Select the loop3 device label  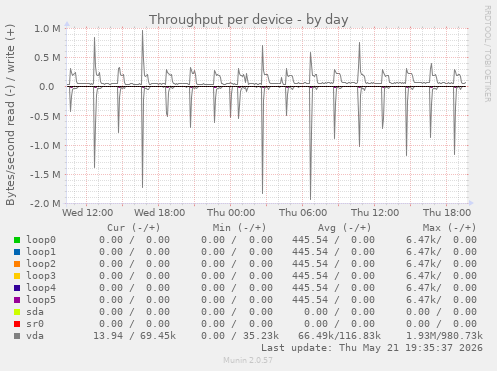click(x=41, y=276)
